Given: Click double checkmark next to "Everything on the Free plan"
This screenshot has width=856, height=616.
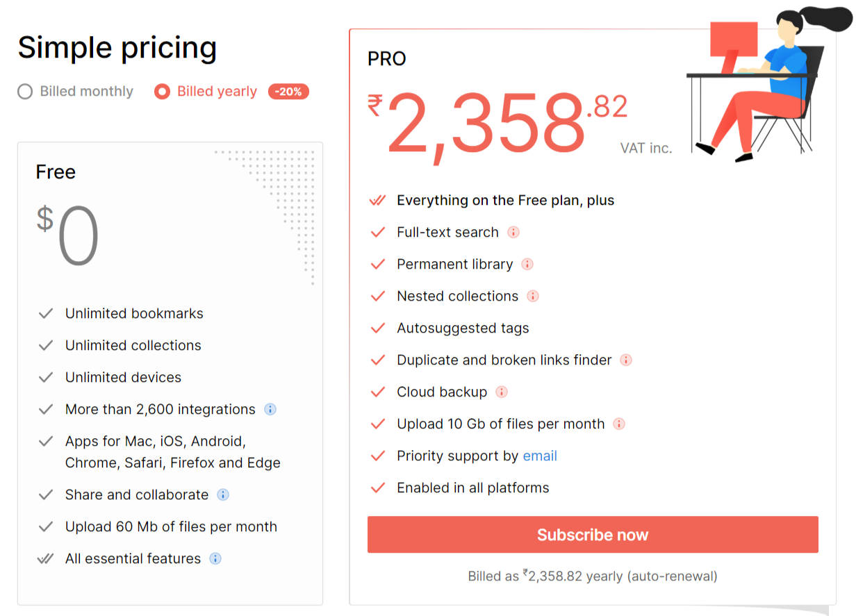Looking at the screenshot, I should click(x=377, y=200).
